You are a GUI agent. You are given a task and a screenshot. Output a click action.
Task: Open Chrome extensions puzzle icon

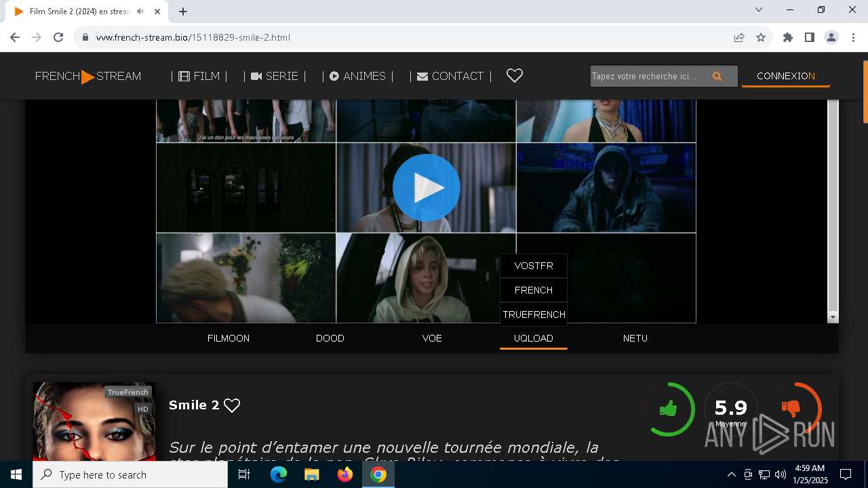pos(788,37)
